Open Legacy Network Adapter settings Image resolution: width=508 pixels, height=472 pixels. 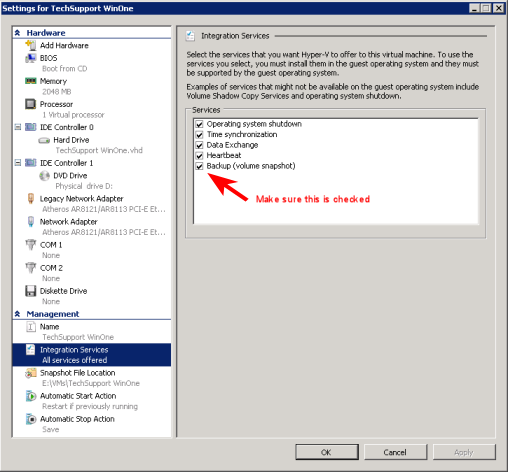point(82,199)
